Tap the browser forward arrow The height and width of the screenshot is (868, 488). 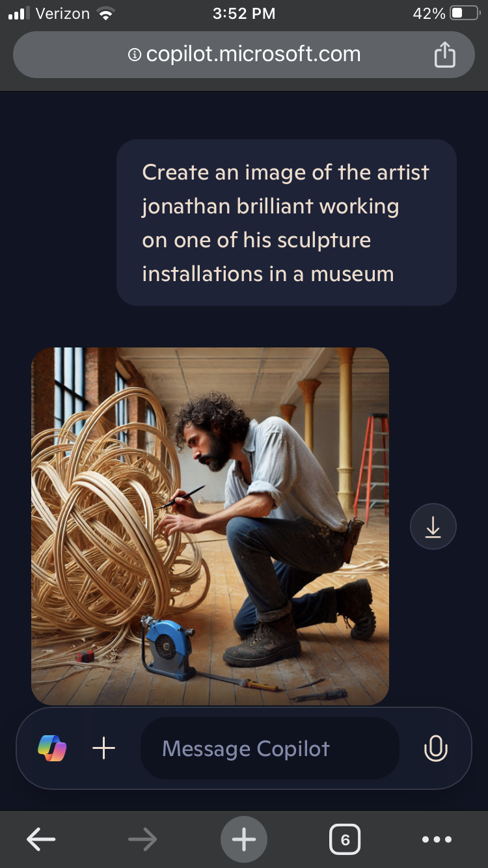(x=142, y=840)
